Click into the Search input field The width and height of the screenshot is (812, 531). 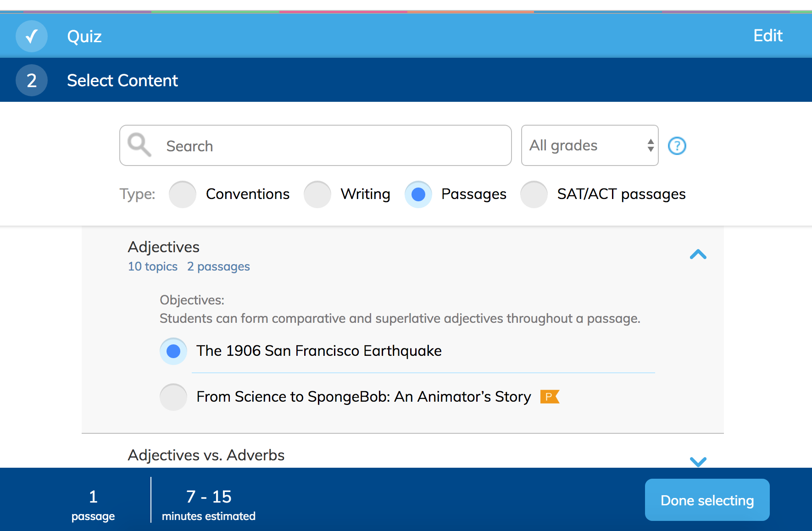tap(316, 145)
